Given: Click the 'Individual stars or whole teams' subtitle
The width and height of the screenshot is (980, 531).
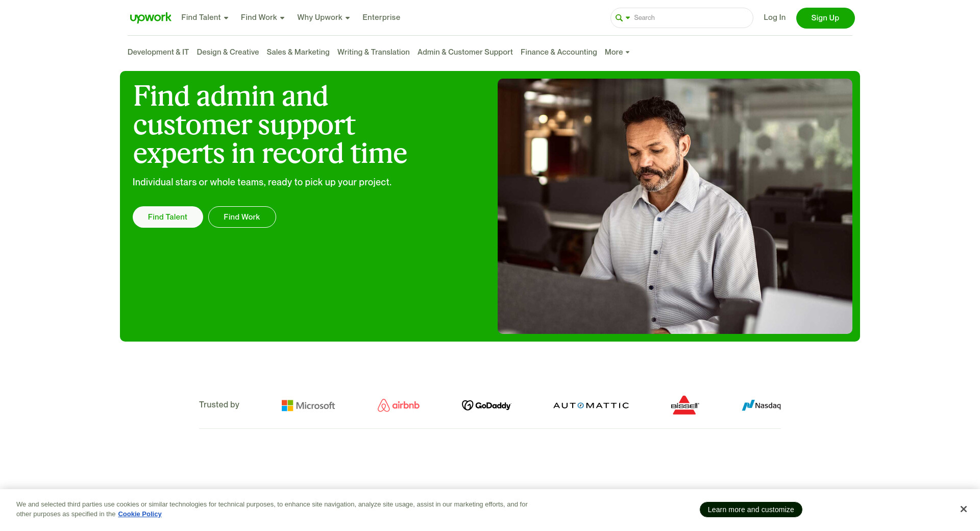Looking at the screenshot, I should coord(262,182).
